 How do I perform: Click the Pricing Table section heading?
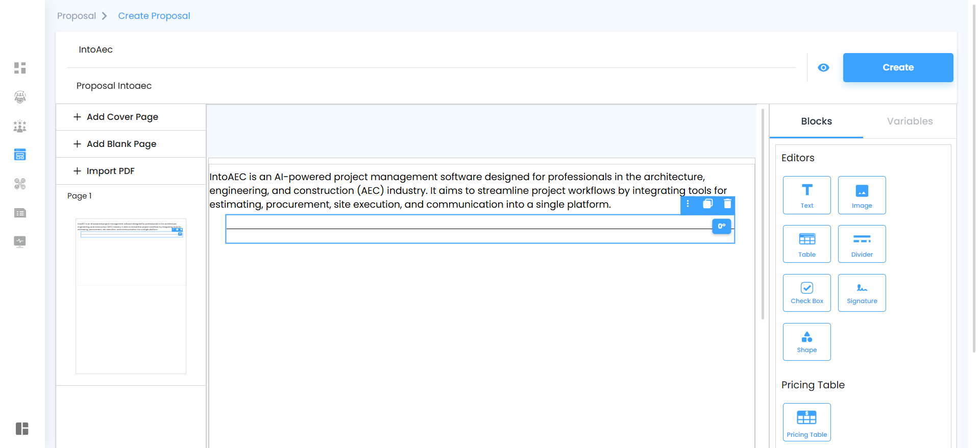click(x=813, y=385)
